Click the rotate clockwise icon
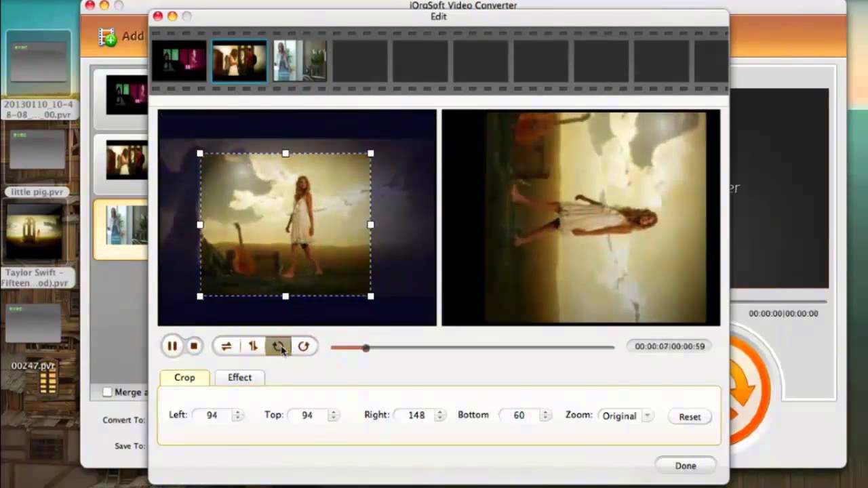Screen dimensions: 868x488 pyautogui.click(x=303, y=346)
